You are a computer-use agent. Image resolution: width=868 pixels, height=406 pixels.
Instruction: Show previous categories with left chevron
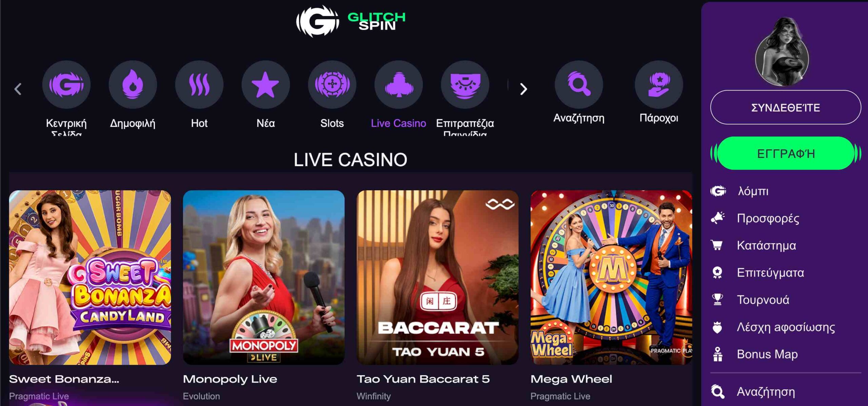click(18, 89)
